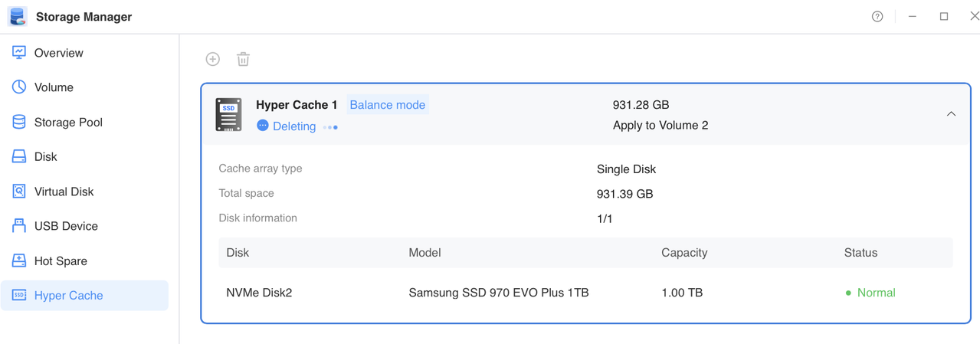Click the Single Disk value
Viewport: 980px width, 344px height.
[626, 169]
